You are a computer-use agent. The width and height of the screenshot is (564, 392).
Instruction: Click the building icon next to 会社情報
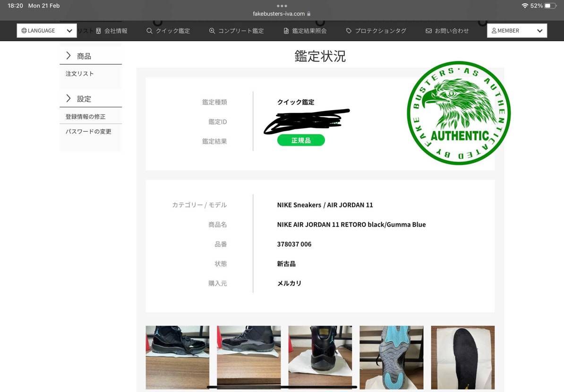98,31
